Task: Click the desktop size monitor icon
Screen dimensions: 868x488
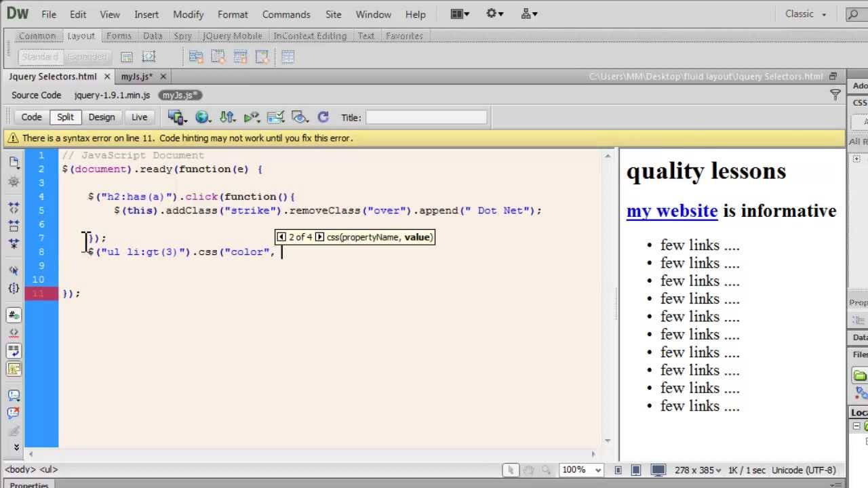Action: (658, 470)
